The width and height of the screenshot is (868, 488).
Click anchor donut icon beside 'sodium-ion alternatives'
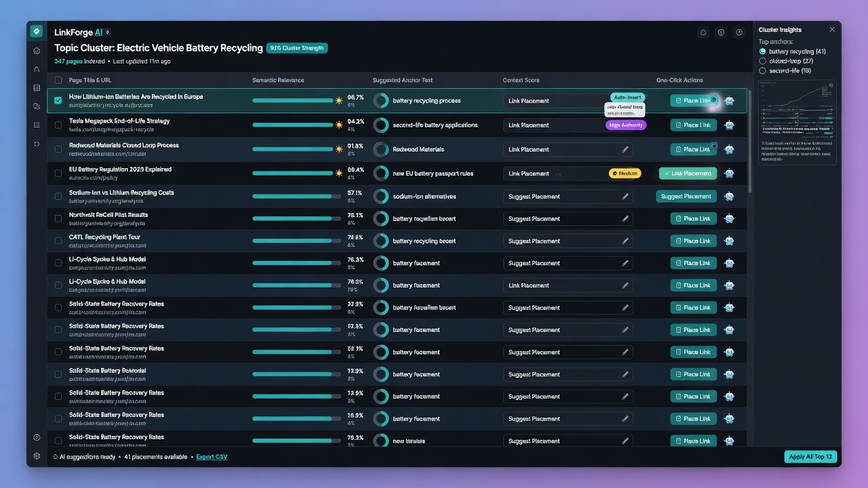coord(381,197)
